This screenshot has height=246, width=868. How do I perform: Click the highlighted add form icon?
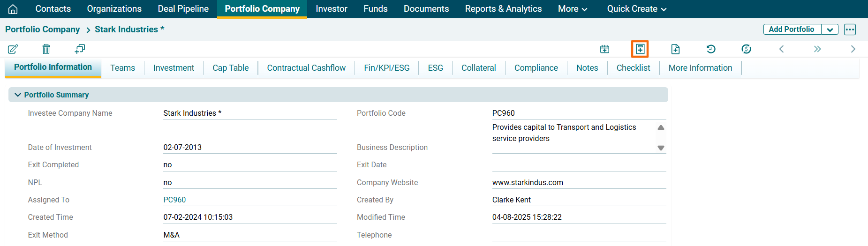(640, 49)
